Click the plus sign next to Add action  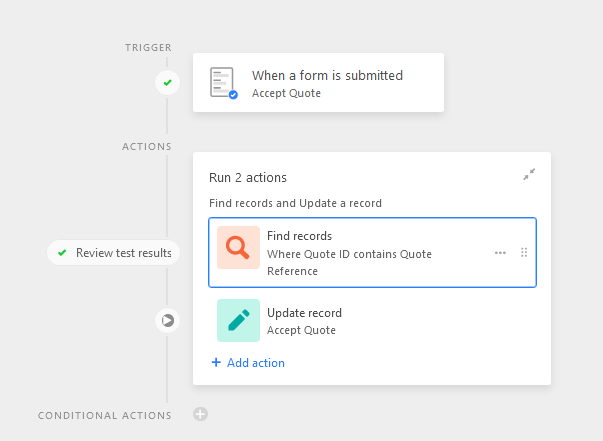(216, 362)
